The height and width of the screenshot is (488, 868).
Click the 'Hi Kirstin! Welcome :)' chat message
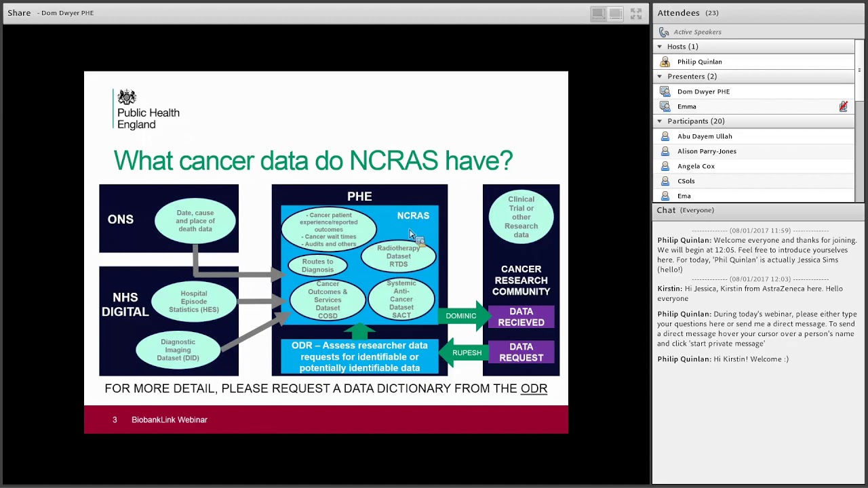(x=723, y=359)
